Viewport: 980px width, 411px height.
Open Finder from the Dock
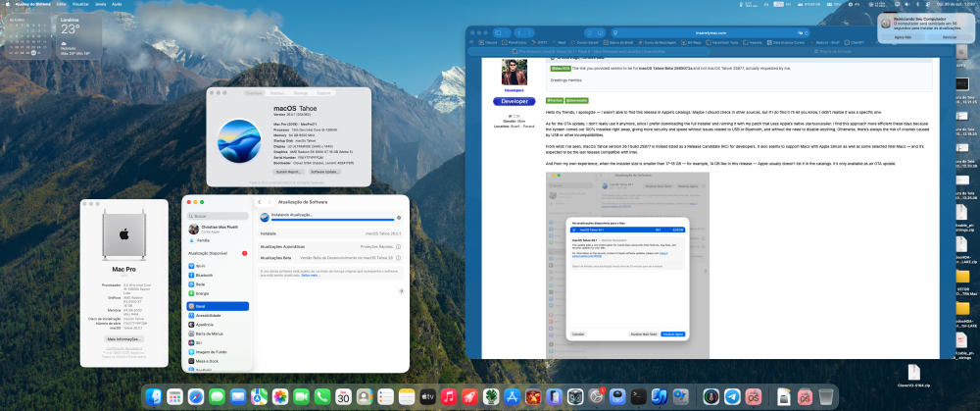153,396
